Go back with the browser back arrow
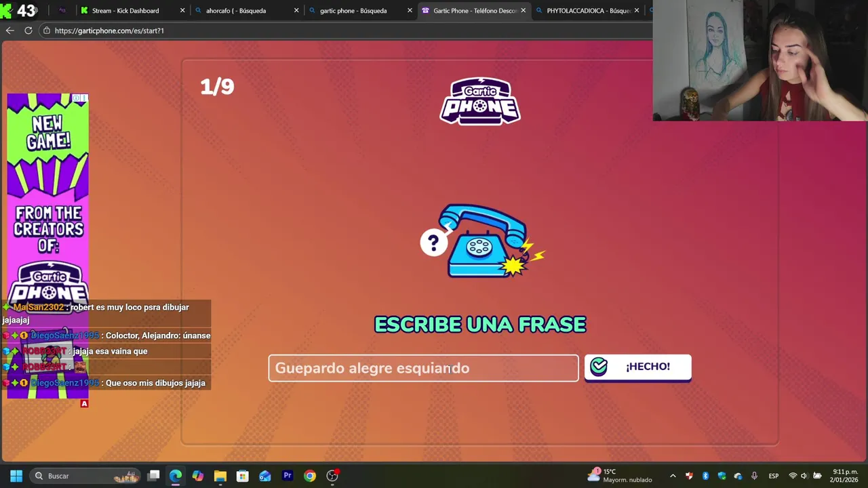Image resolution: width=868 pixels, height=488 pixels. pos(9,30)
